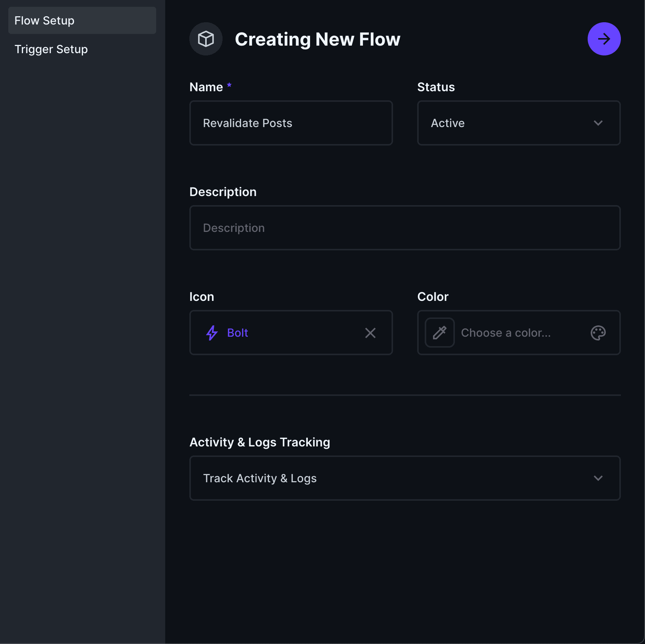Click the Creating New Flow heading
This screenshot has width=645, height=644.
tap(318, 39)
